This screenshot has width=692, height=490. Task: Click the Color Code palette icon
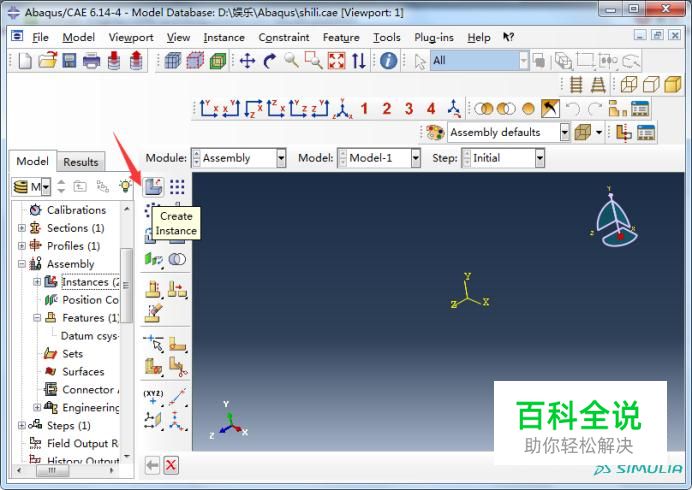(435, 132)
